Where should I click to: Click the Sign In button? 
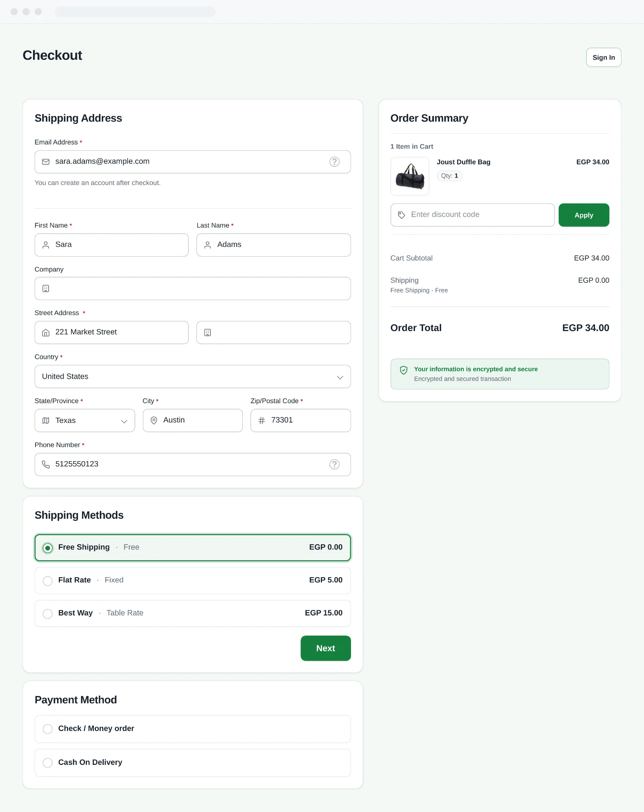click(604, 57)
